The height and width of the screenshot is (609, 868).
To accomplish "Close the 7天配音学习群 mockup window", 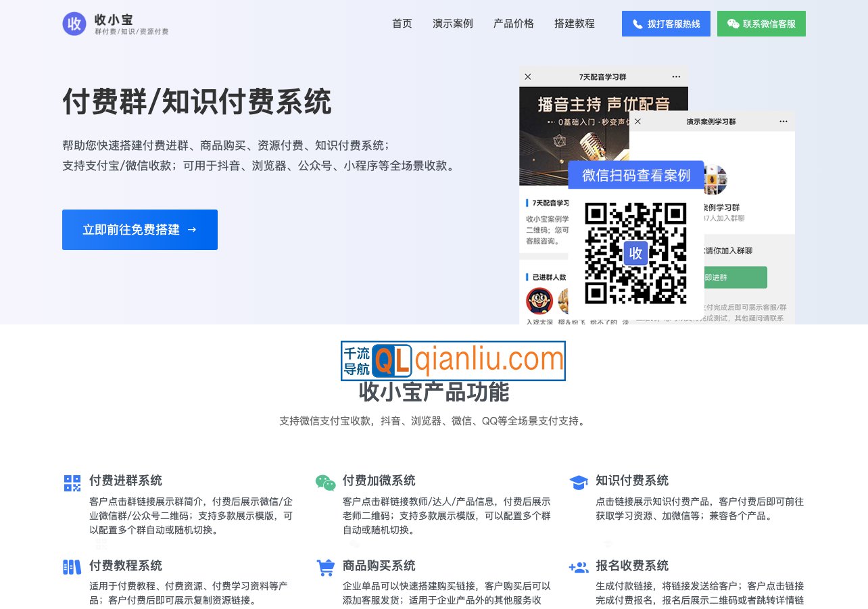I will point(529,76).
